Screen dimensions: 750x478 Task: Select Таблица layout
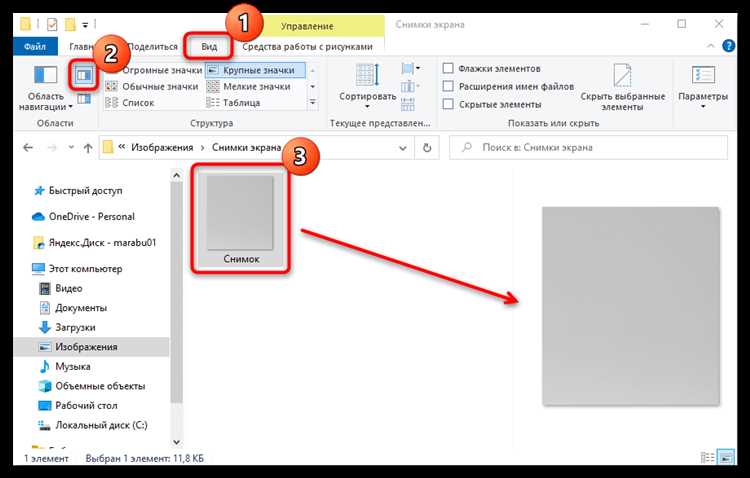click(233, 103)
